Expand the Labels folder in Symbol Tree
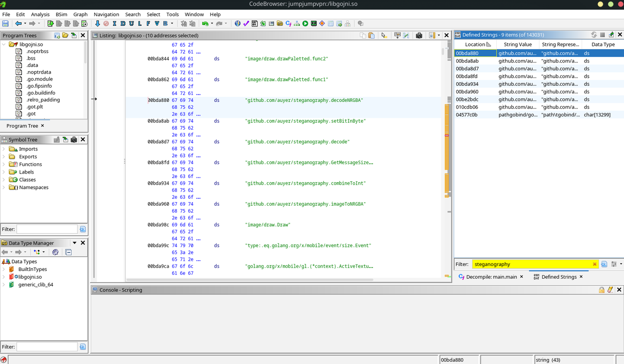The width and height of the screenshot is (624, 364). tap(4, 172)
